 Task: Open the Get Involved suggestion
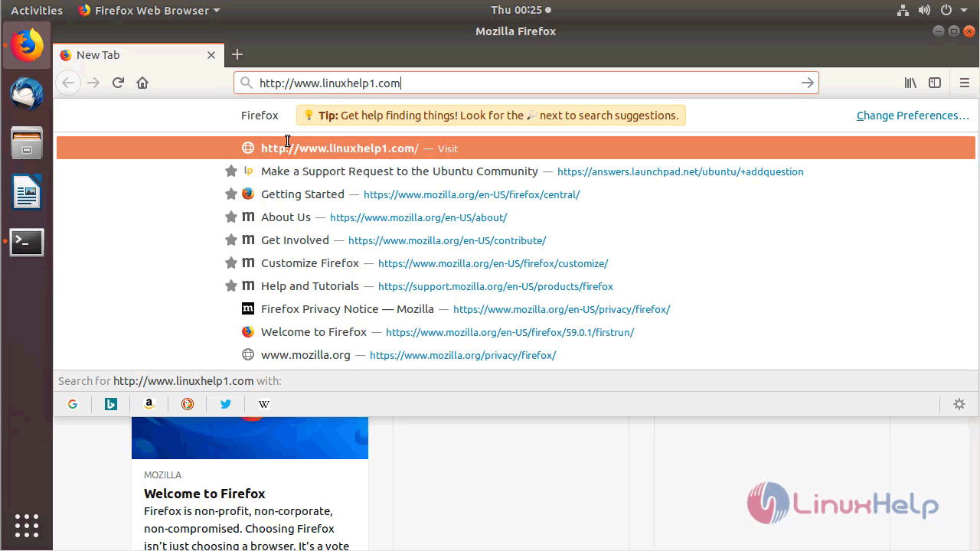pyautogui.click(x=516, y=240)
